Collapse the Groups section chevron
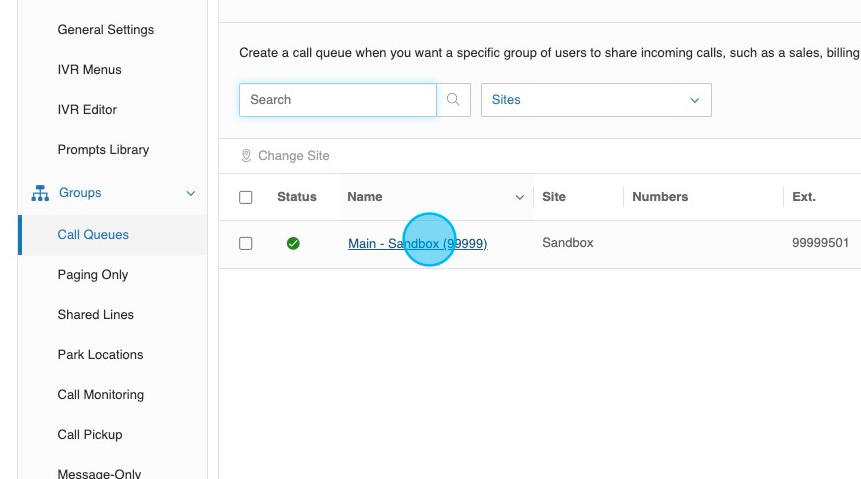The width and height of the screenshot is (861, 479). click(191, 193)
